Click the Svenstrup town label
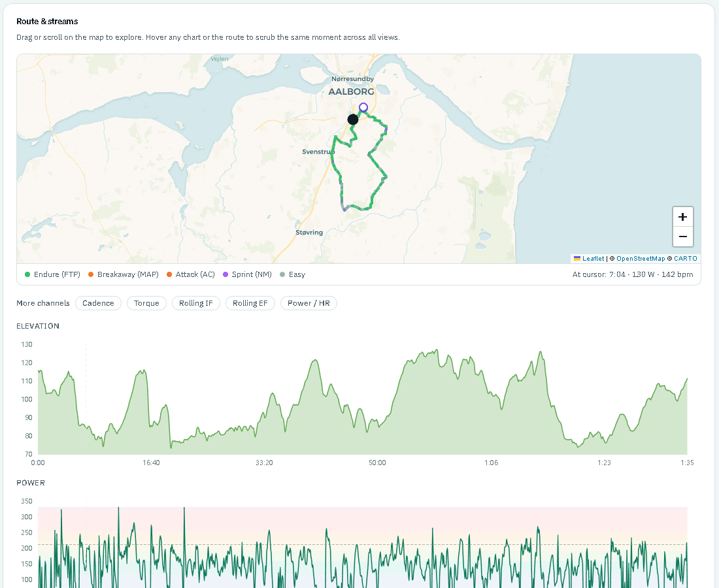 [318, 152]
